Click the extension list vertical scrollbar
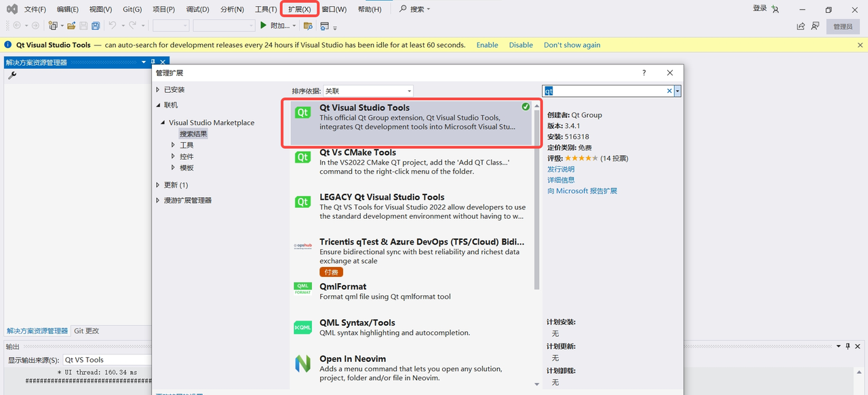 click(x=537, y=203)
